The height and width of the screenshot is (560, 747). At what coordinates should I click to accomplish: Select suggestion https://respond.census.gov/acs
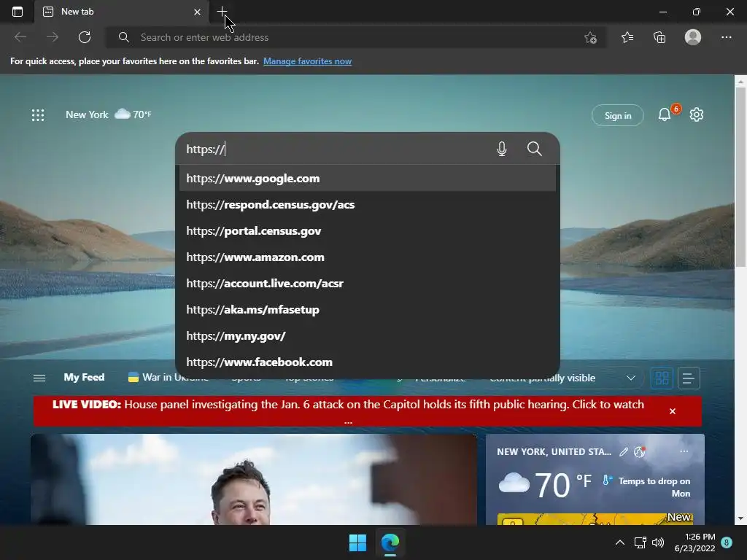(368, 205)
